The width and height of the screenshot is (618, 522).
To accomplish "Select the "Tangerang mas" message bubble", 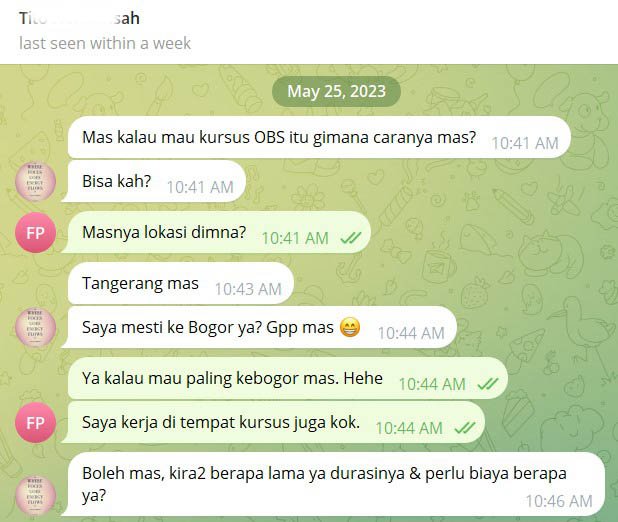I will pos(181,283).
